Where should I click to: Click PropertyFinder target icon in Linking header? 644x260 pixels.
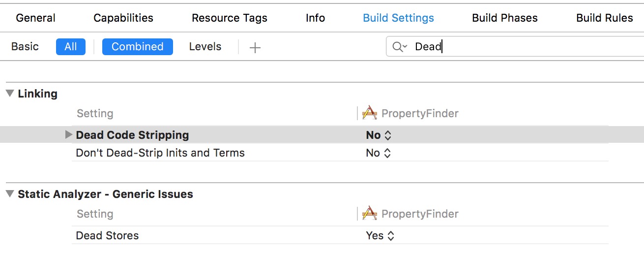point(370,113)
